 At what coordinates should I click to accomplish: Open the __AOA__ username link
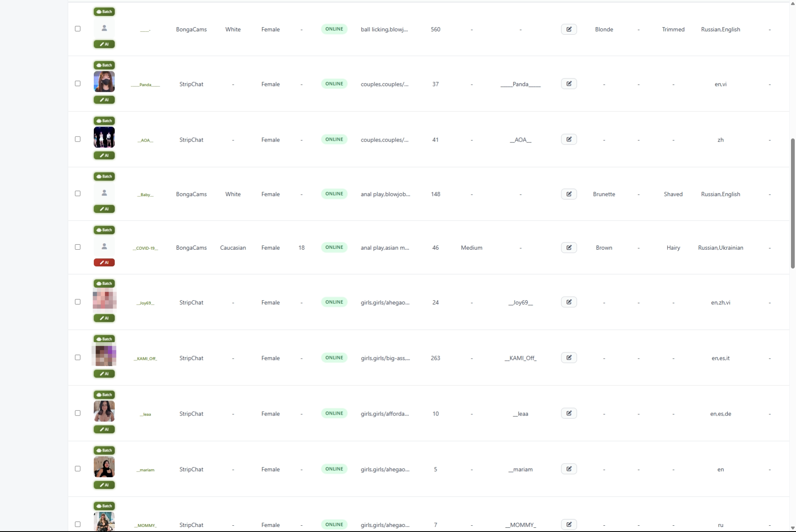145,140
